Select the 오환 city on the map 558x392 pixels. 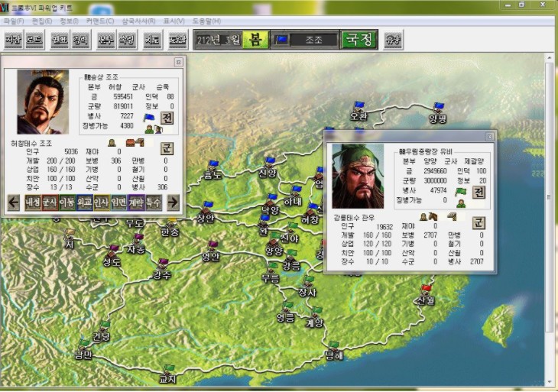pyautogui.click(x=358, y=111)
